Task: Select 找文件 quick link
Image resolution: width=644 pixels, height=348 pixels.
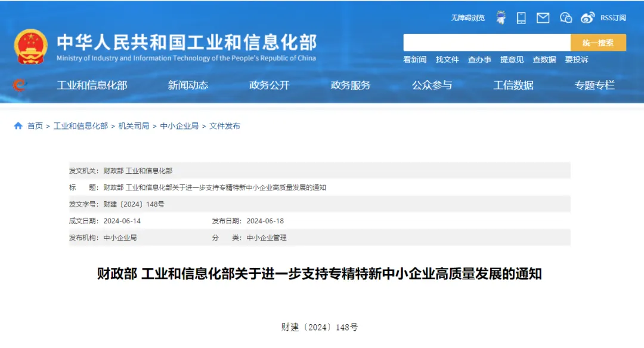Action: (x=447, y=60)
